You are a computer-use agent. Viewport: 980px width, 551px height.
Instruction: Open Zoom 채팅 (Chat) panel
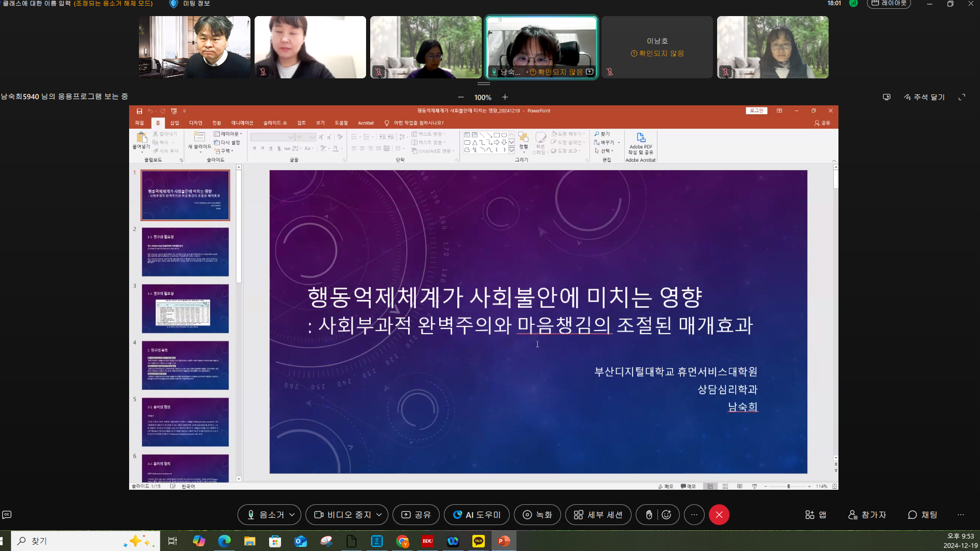tap(922, 515)
